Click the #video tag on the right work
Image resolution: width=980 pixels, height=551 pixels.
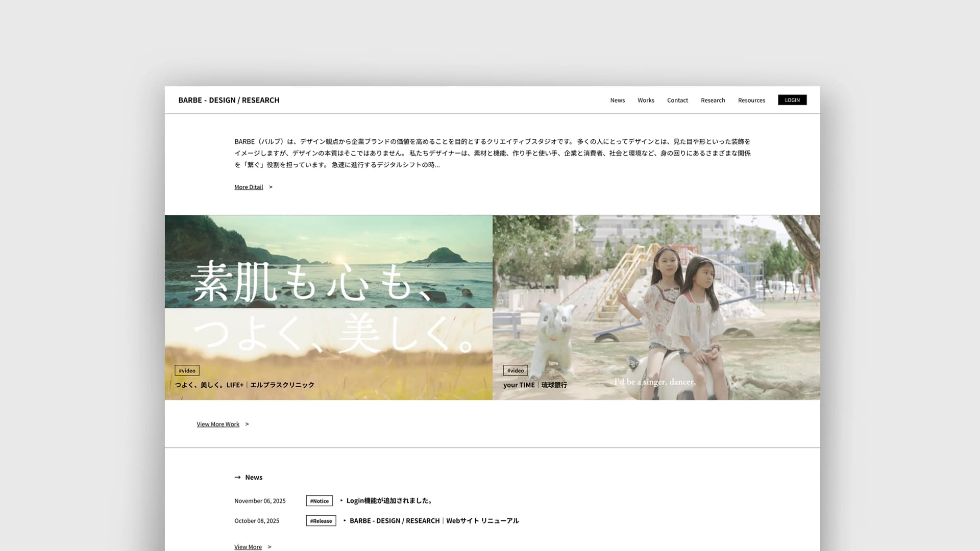(x=516, y=370)
